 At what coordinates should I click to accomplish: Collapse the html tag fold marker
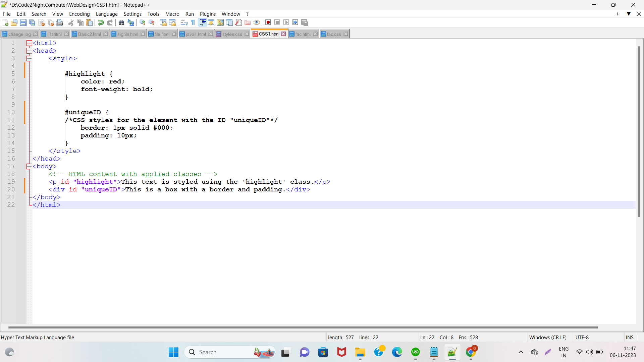coord(29,43)
